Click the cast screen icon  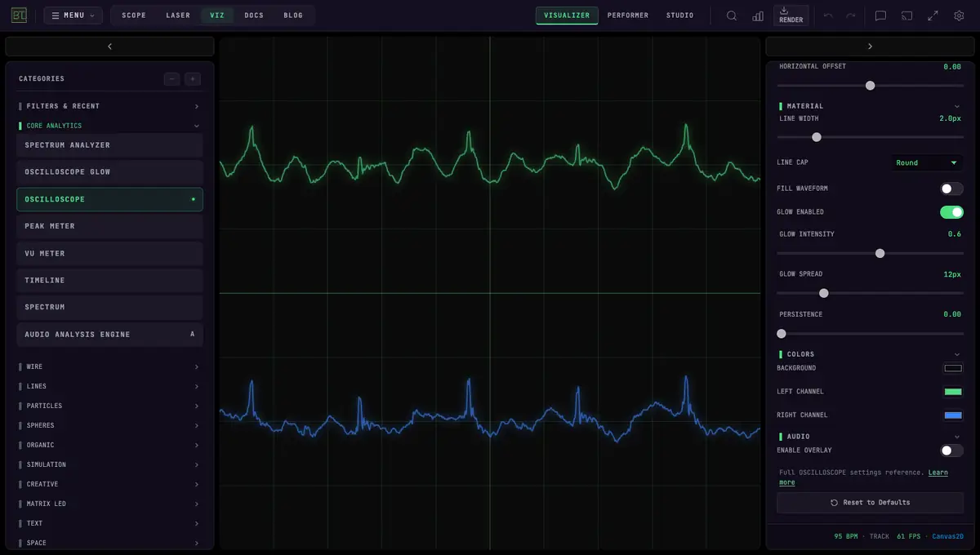(906, 16)
